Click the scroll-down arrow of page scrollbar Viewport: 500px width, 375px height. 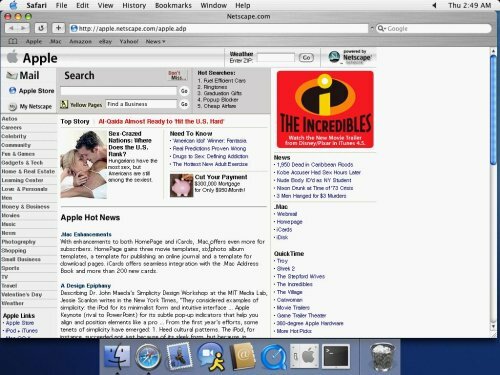[493, 327]
